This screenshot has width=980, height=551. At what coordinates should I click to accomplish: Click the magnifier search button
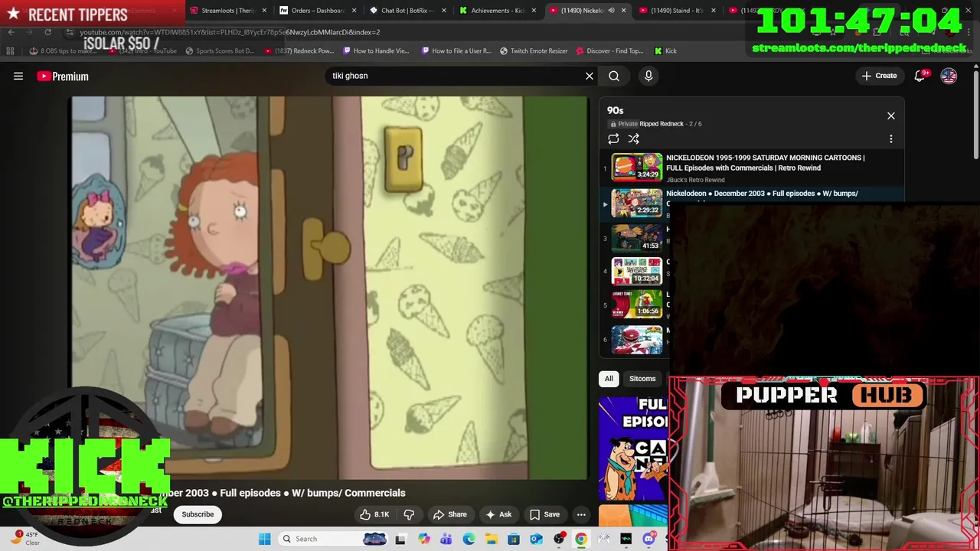click(614, 76)
